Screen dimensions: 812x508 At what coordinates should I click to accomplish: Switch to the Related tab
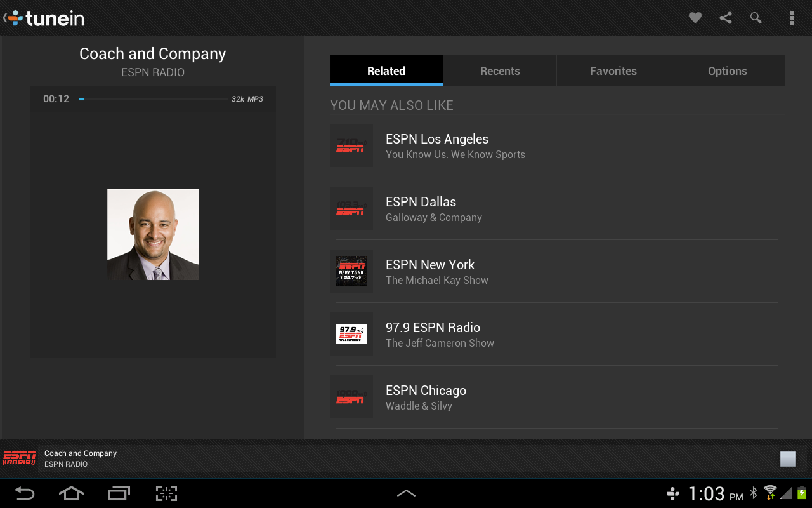pos(386,70)
